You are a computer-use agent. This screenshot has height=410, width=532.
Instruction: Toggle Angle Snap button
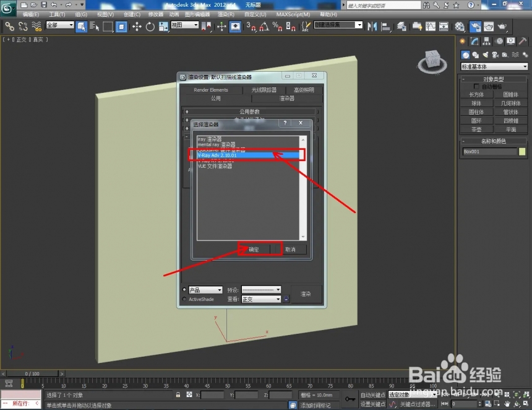click(264, 27)
